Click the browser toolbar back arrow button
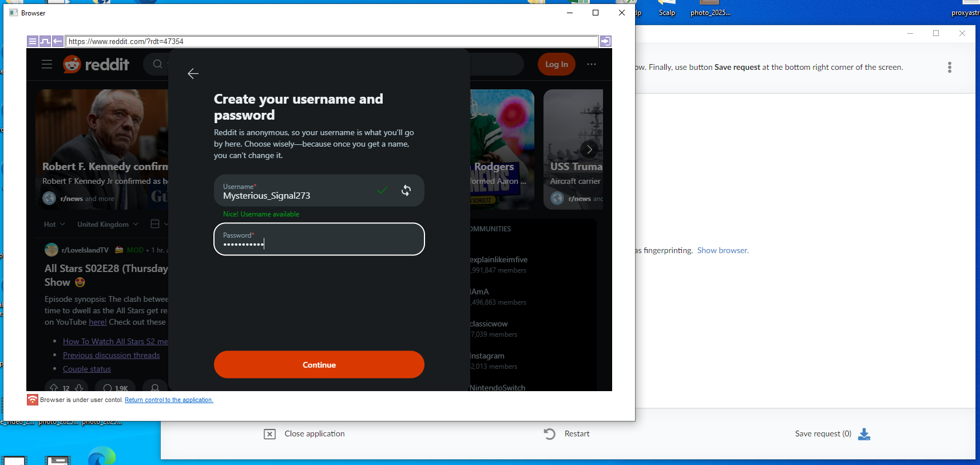The image size is (980, 465). coord(58,41)
